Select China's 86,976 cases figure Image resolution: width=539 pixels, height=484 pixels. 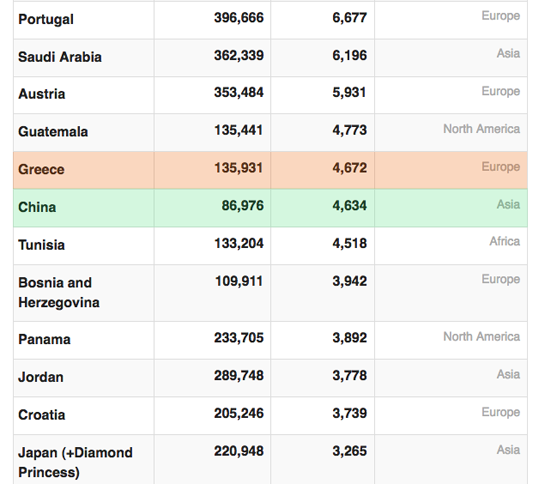point(243,206)
